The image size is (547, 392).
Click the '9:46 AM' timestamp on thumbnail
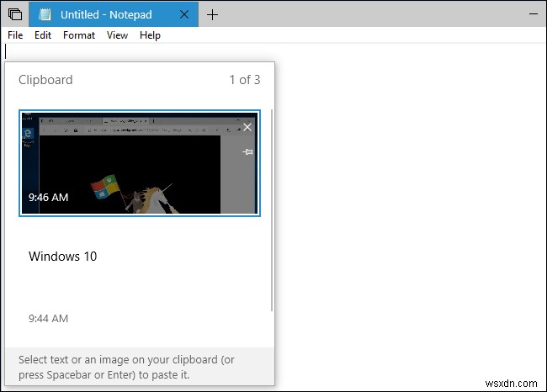click(49, 198)
